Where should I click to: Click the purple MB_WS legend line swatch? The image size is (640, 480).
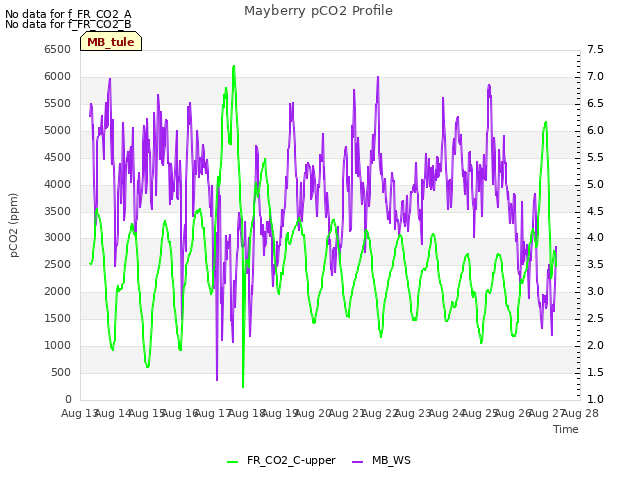pyautogui.click(x=357, y=461)
